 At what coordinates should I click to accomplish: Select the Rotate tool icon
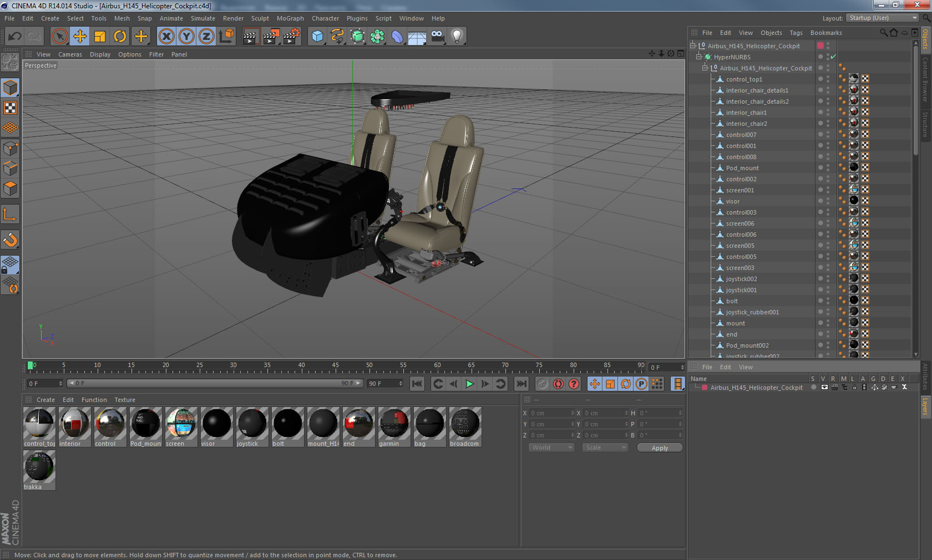(x=120, y=37)
